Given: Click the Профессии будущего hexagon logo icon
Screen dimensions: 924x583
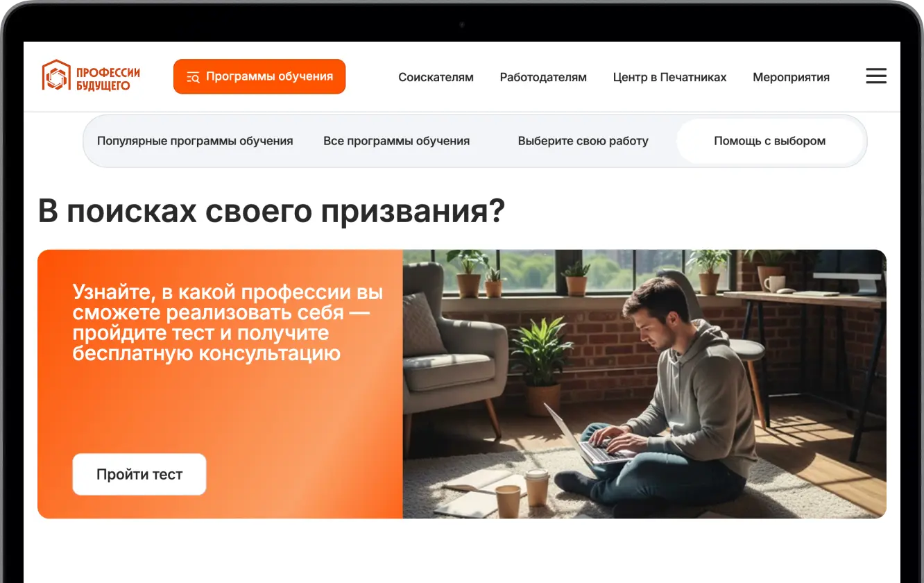Looking at the screenshot, I should click(56, 75).
